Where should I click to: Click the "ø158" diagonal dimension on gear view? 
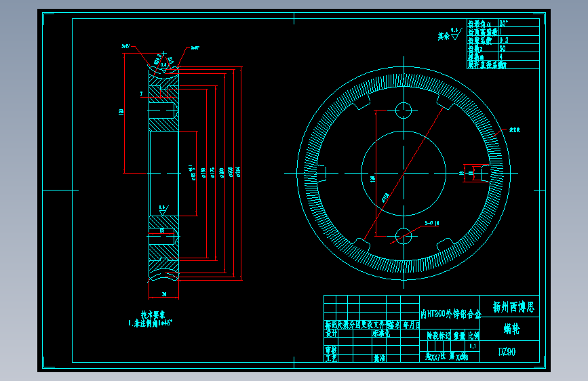[x=385, y=198]
